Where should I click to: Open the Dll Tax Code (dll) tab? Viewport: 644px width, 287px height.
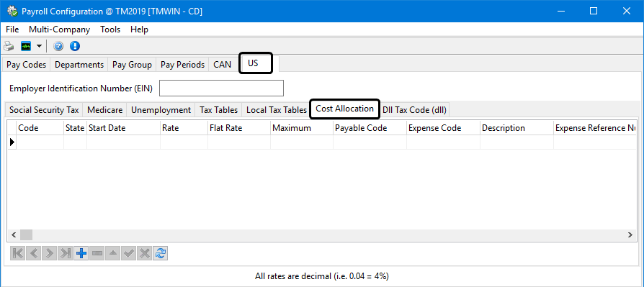click(x=414, y=110)
